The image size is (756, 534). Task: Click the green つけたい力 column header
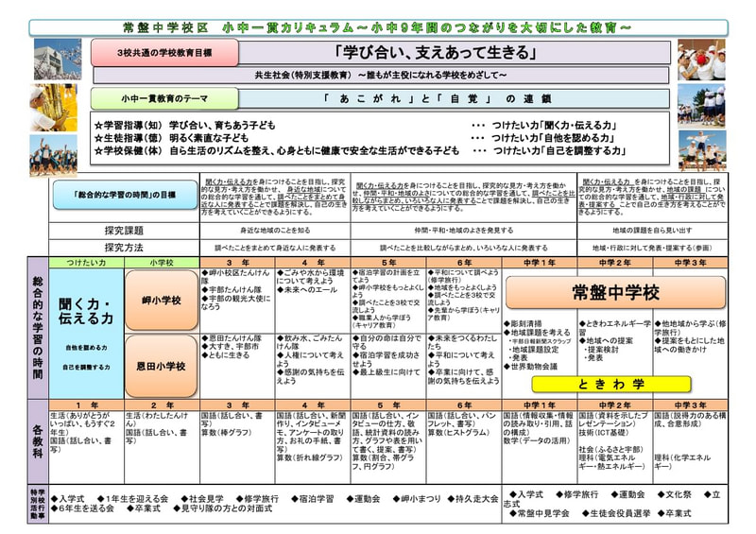(x=86, y=263)
